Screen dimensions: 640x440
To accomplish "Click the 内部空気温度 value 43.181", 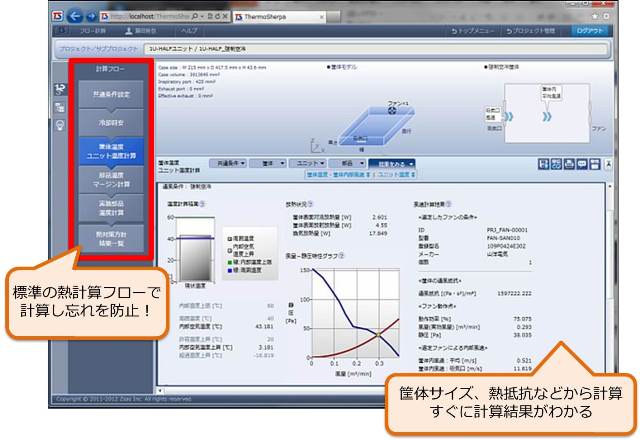I will [x=264, y=327].
